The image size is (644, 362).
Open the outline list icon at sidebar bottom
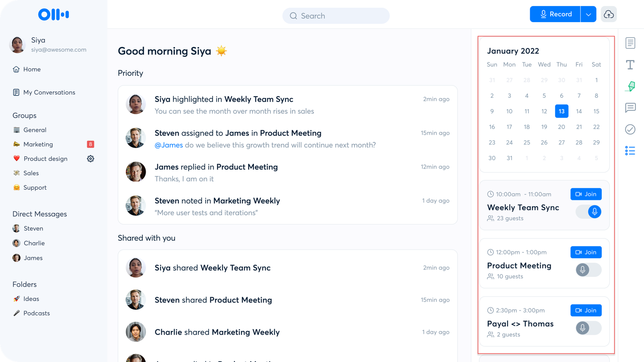[630, 150]
